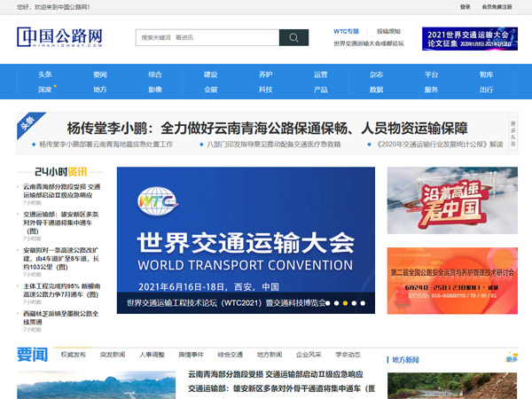Switch to fourth carousel dot
This screenshot has width=532, height=399.
[354, 303]
